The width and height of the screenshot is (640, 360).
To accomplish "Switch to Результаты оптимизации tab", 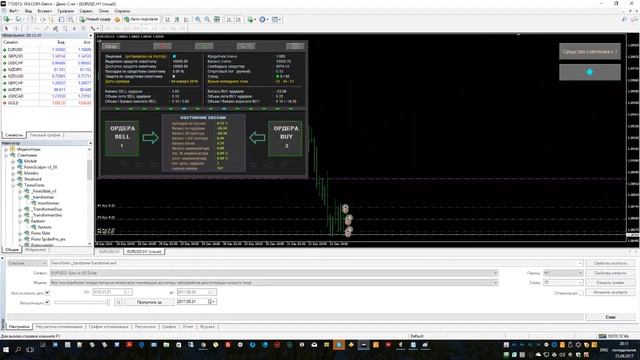I will [59, 327].
